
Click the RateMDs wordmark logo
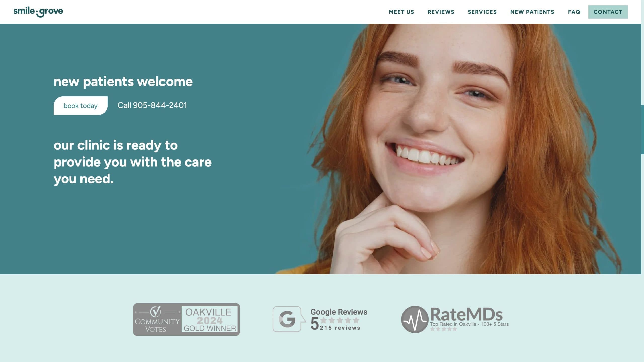tap(466, 314)
